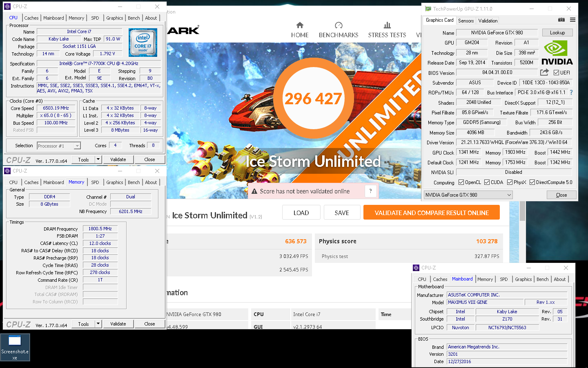
Task: Open the Validation tab in GPU-Z
Action: tap(488, 21)
